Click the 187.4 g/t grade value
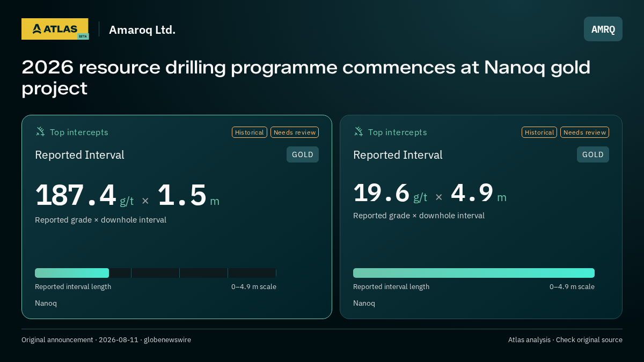Image resolution: width=644 pixels, height=362 pixels. click(84, 195)
